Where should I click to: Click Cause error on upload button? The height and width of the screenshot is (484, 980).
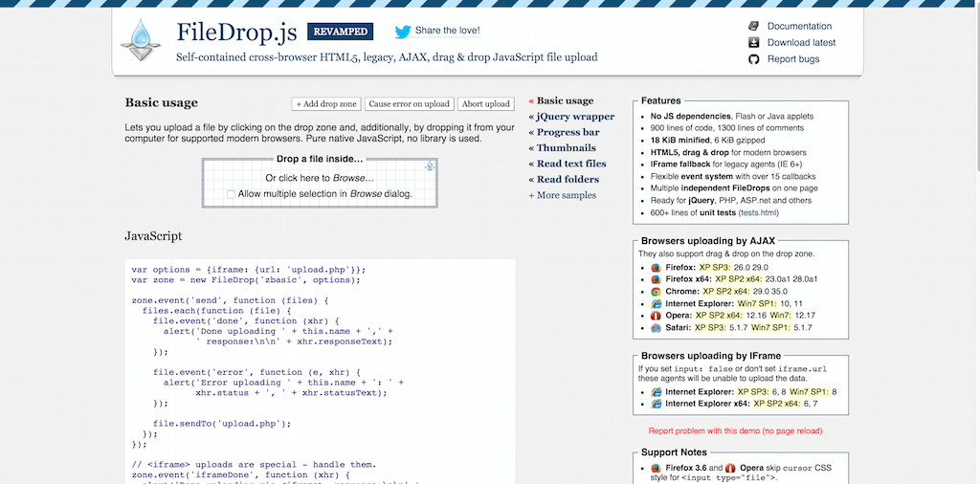410,104
